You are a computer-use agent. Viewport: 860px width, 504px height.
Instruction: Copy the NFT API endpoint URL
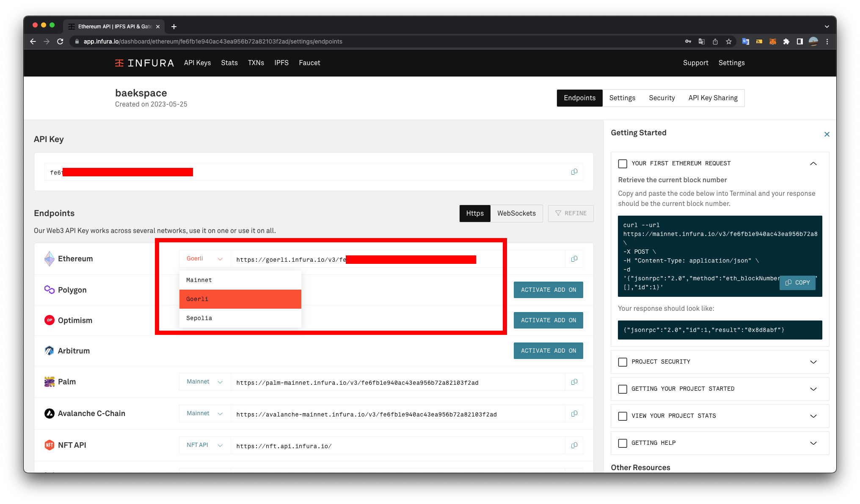(574, 445)
